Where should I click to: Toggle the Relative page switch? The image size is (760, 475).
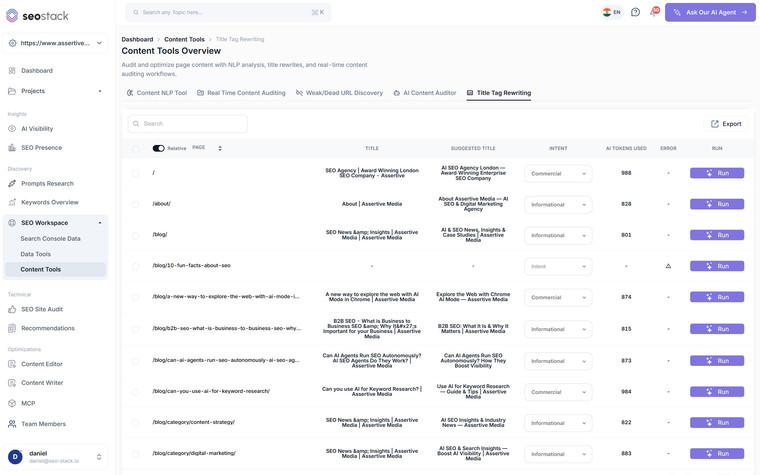pos(158,148)
